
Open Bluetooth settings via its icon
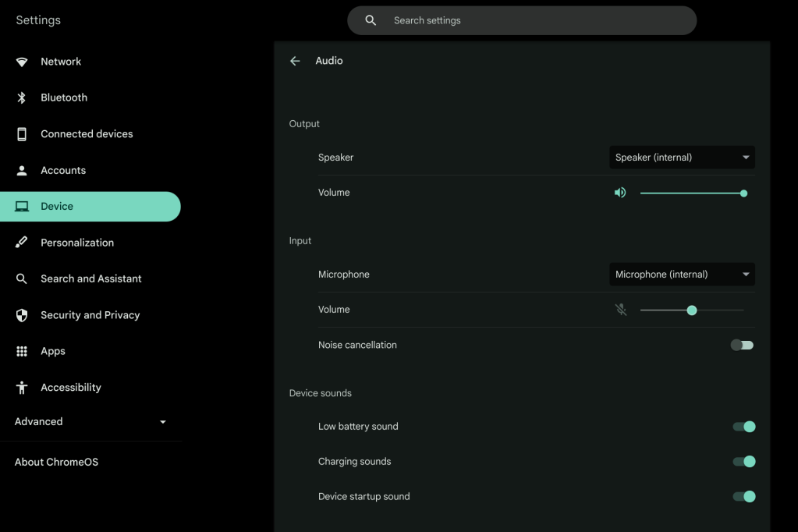tap(22, 97)
